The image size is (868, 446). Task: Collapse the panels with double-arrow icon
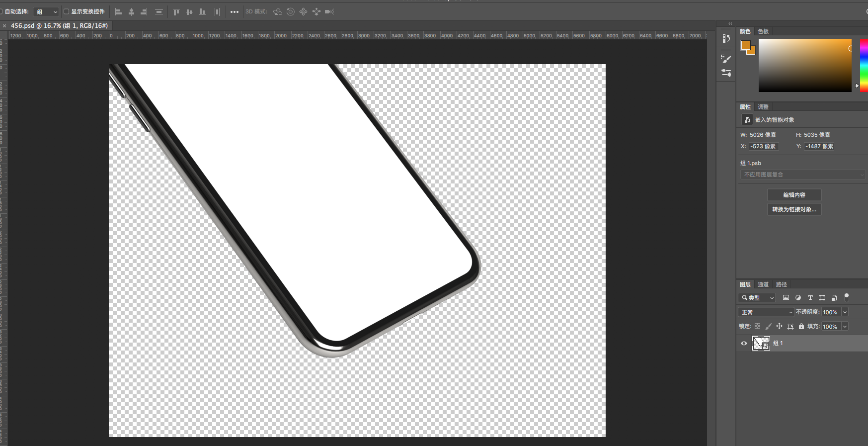730,23
